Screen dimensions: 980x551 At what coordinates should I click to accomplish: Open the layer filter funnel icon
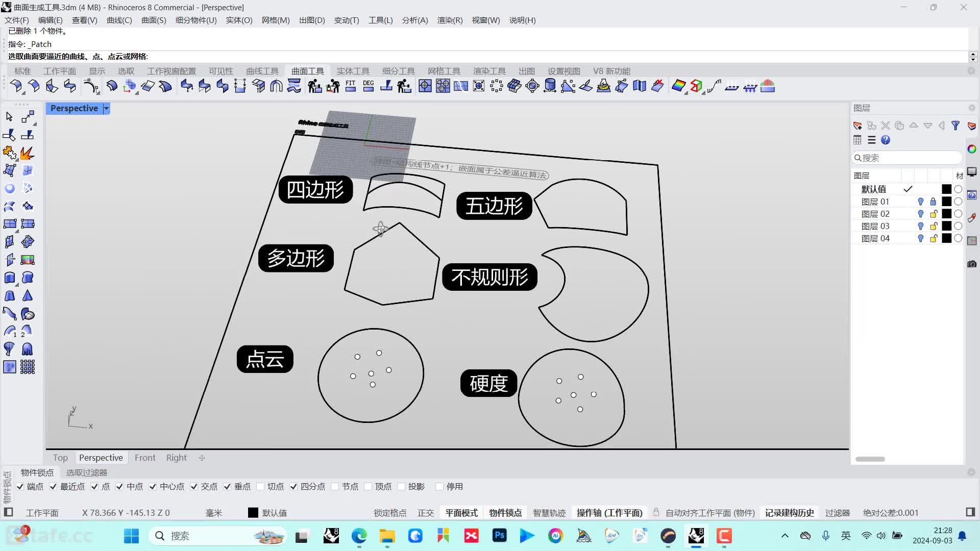[x=955, y=126]
